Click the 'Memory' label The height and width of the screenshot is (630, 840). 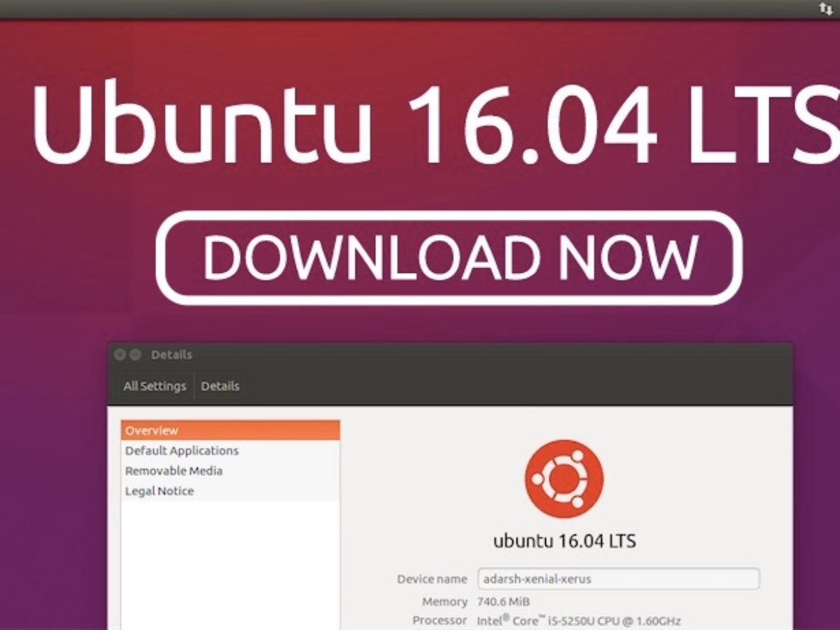tap(444, 601)
